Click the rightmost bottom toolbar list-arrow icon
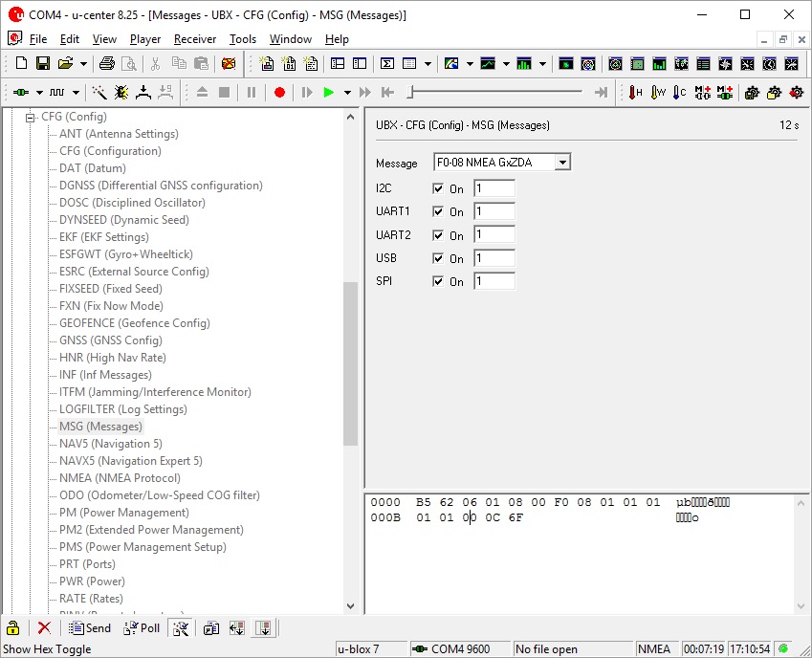Image resolution: width=812 pixels, height=658 pixels. (x=264, y=628)
